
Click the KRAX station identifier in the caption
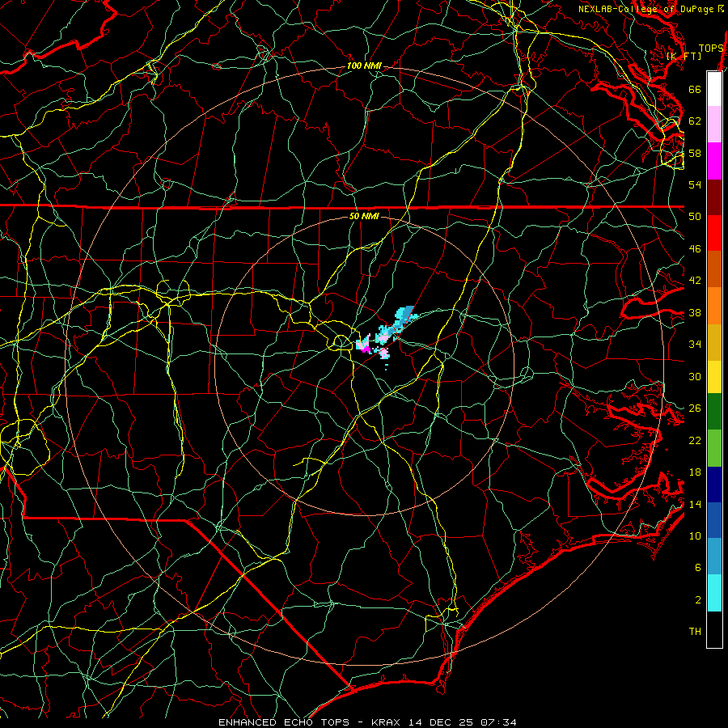(x=387, y=722)
